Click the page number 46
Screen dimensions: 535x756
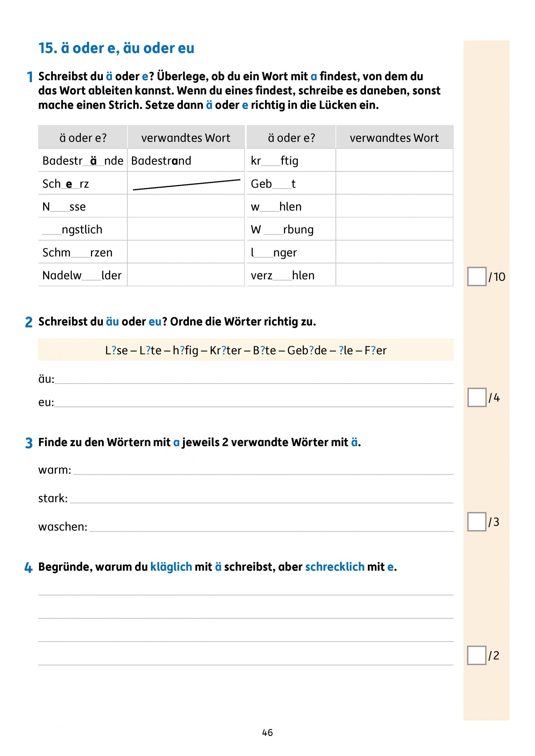click(267, 733)
